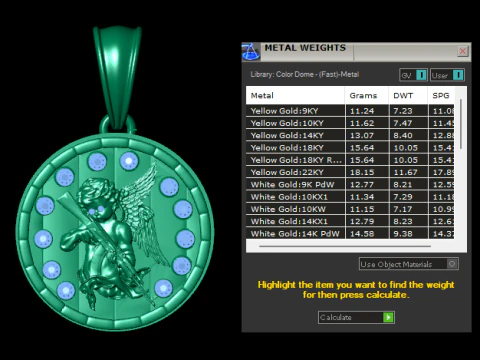The height and width of the screenshot is (360, 480).
Task: Click the 12.77 grams cell
Action: click(x=367, y=185)
